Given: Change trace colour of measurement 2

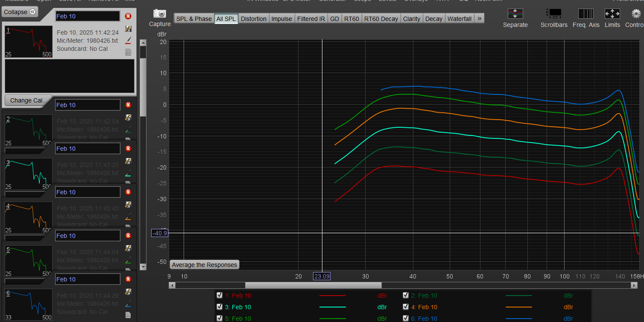Looking at the screenshot, I should pos(128,129).
